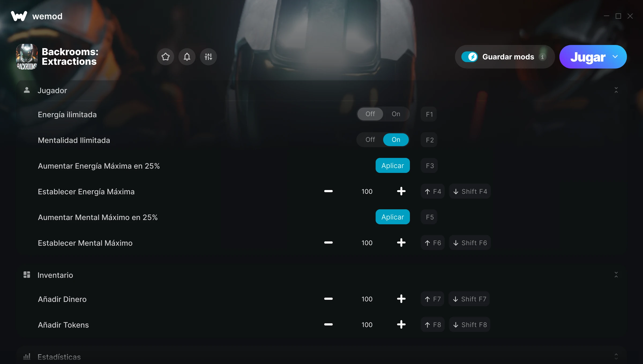Decrease Establecer Mental Máximo with minus icon

pos(328,242)
